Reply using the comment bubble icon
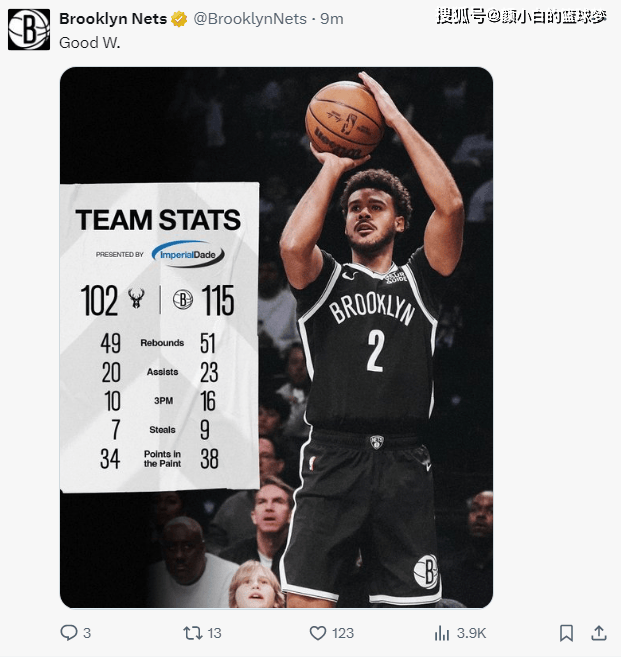The image size is (621, 658). click(x=69, y=632)
